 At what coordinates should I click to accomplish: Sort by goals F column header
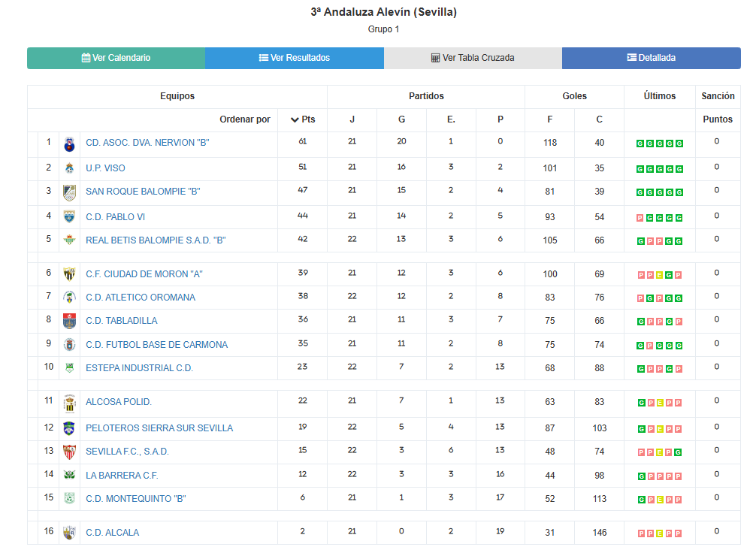[549, 119]
